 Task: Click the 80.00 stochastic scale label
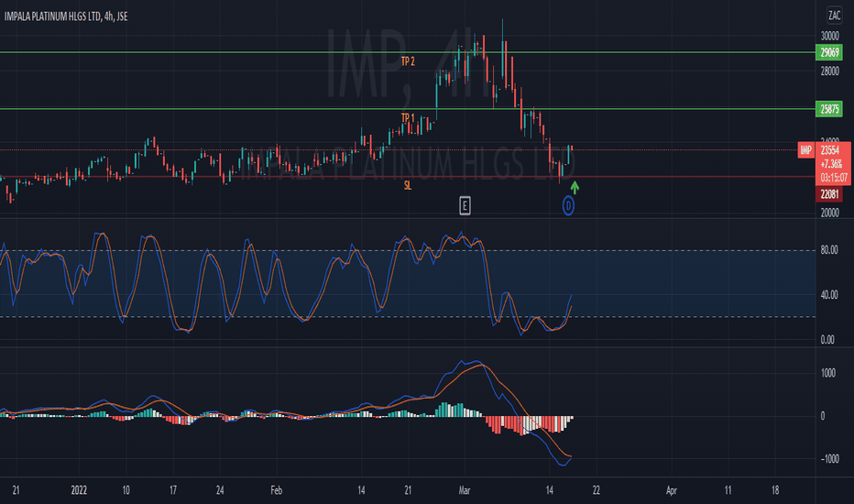pos(829,250)
